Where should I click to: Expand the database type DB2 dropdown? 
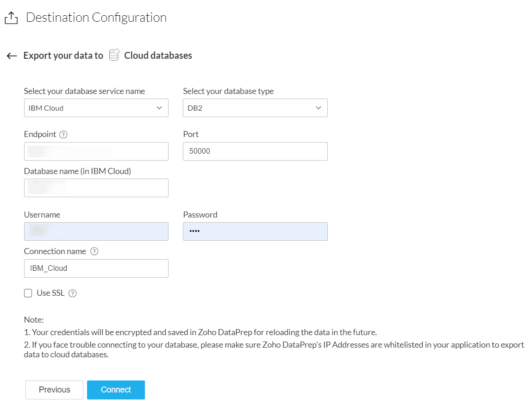pyautogui.click(x=255, y=108)
